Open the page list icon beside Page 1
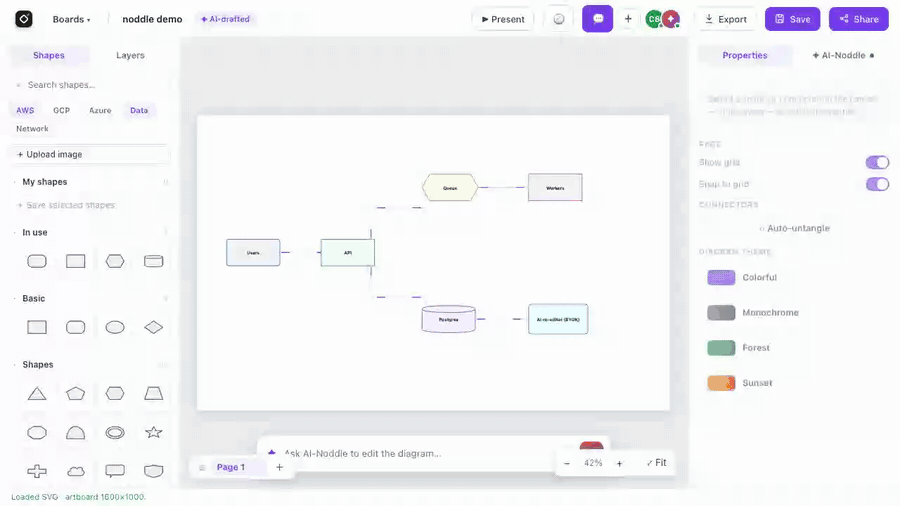The width and height of the screenshot is (900, 506). [x=202, y=468]
